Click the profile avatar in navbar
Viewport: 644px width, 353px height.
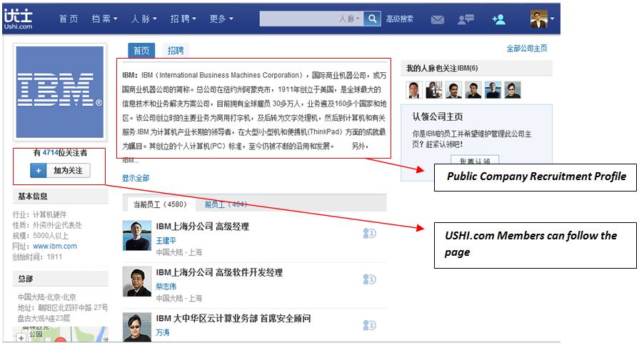pyautogui.click(x=539, y=19)
